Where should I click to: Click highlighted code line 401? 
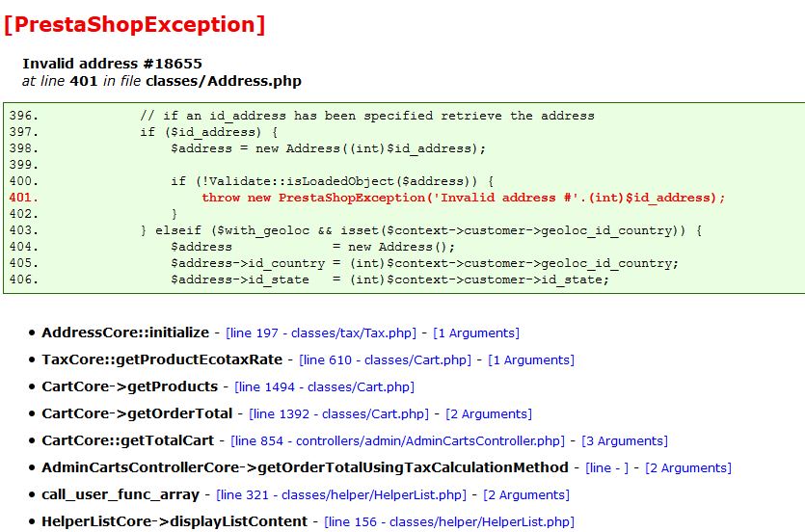tap(463, 198)
